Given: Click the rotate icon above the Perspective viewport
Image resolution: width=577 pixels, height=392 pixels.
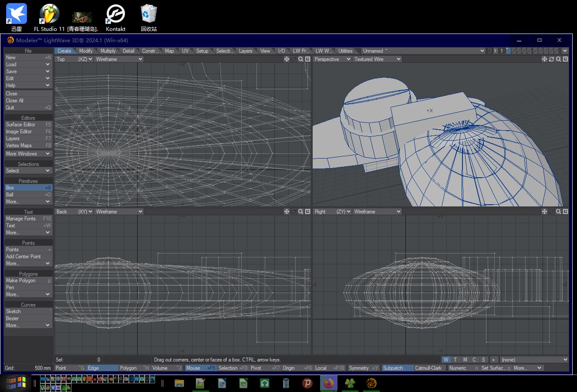Looking at the screenshot, I should point(551,59).
